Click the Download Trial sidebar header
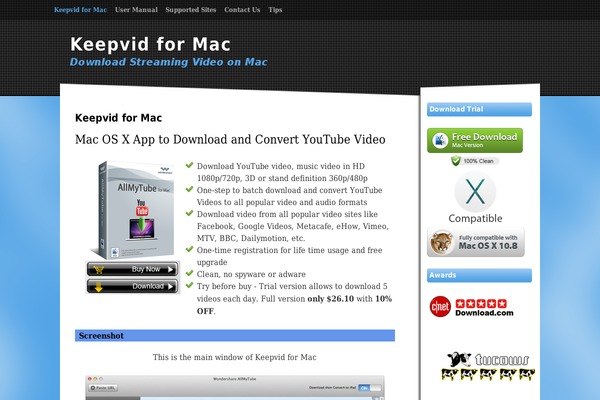 tap(479, 109)
